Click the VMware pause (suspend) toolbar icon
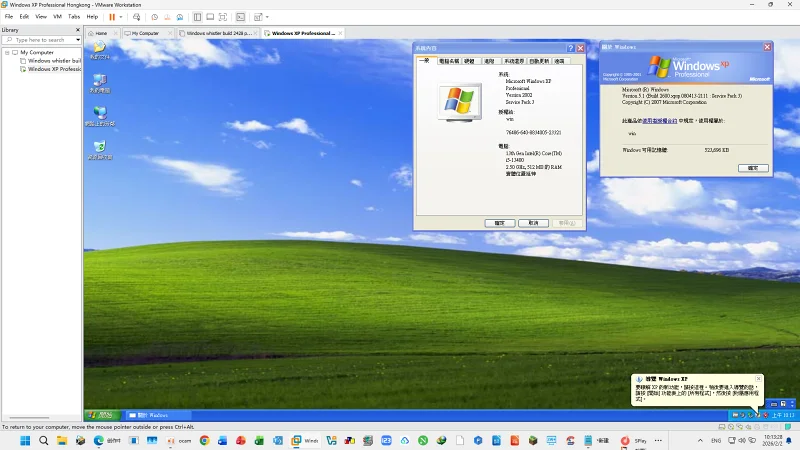Image resolution: width=800 pixels, height=450 pixels. tap(111, 17)
